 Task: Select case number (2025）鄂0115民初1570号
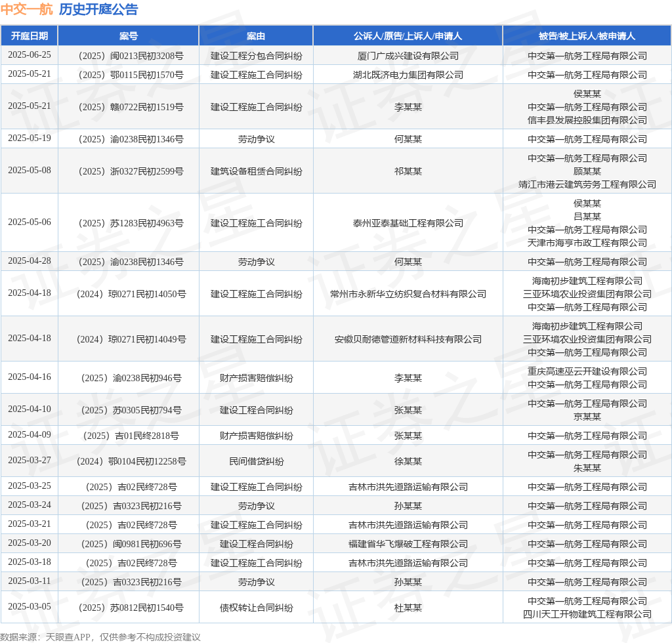point(131,75)
